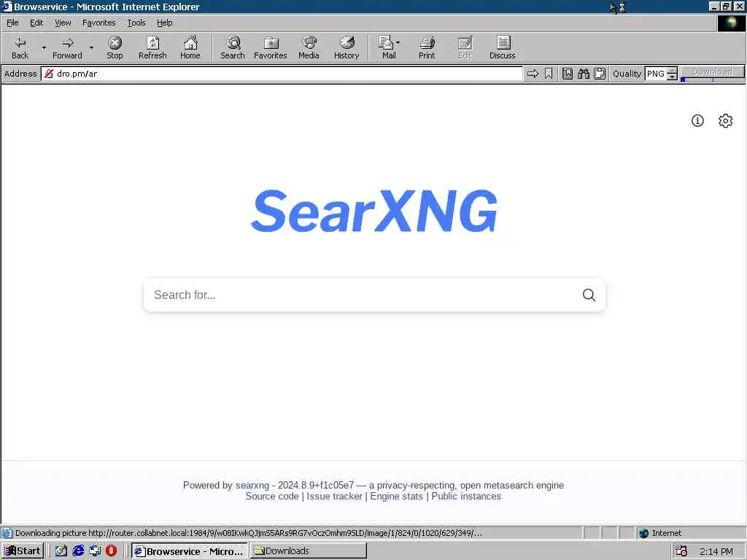This screenshot has width=747, height=560.
Task: Click the Download button
Action: 712,71
